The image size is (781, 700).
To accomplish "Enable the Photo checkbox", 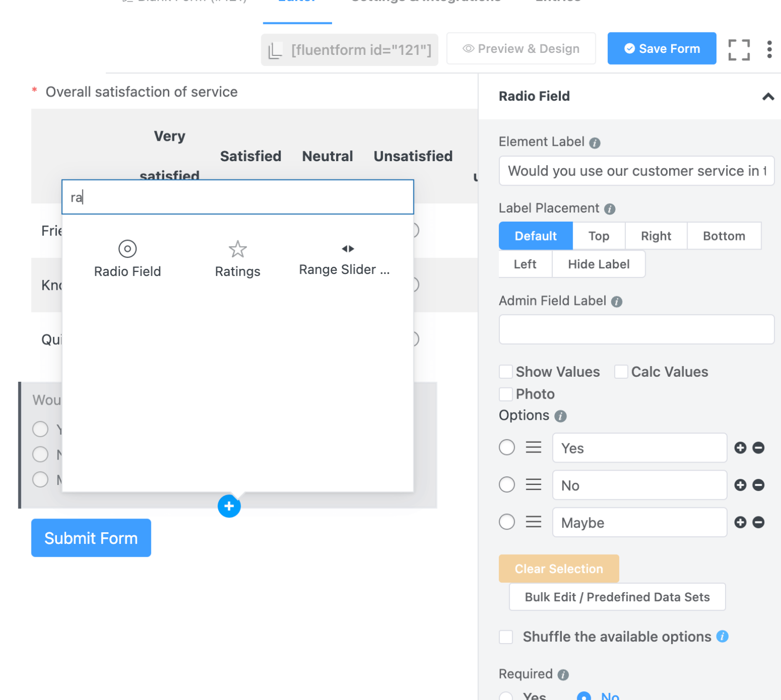I will [505, 394].
